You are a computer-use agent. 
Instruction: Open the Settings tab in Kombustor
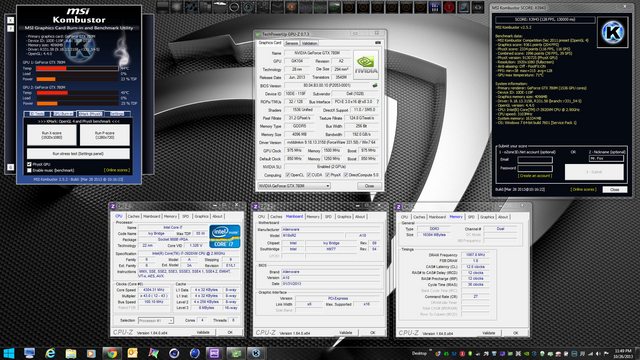117,114
